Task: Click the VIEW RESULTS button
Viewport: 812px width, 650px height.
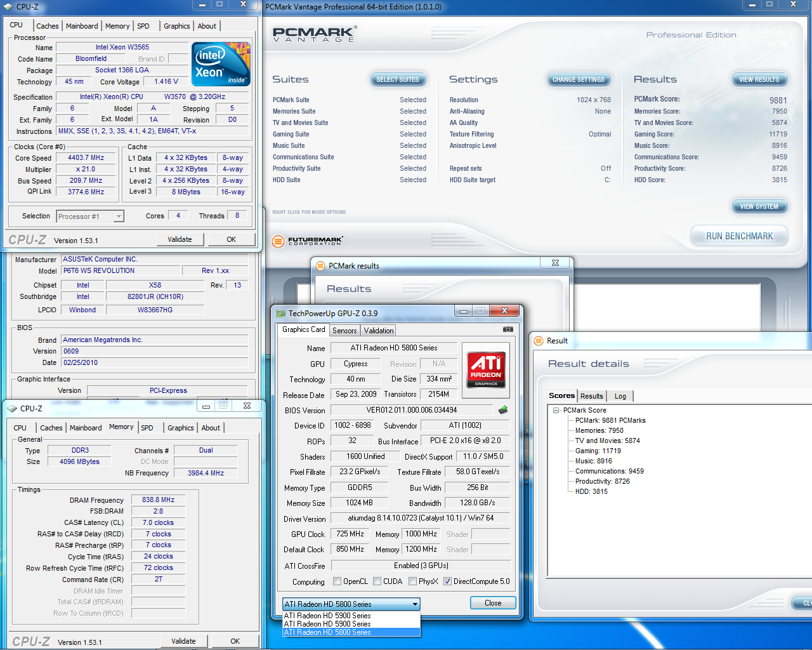Action: click(759, 79)
